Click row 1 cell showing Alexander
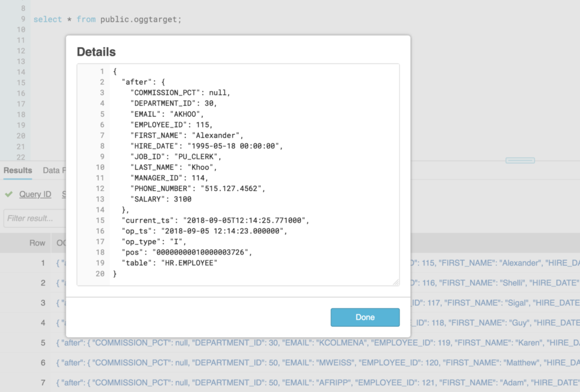The height and width of the screenshot is (392, 580). coord(493,263)
